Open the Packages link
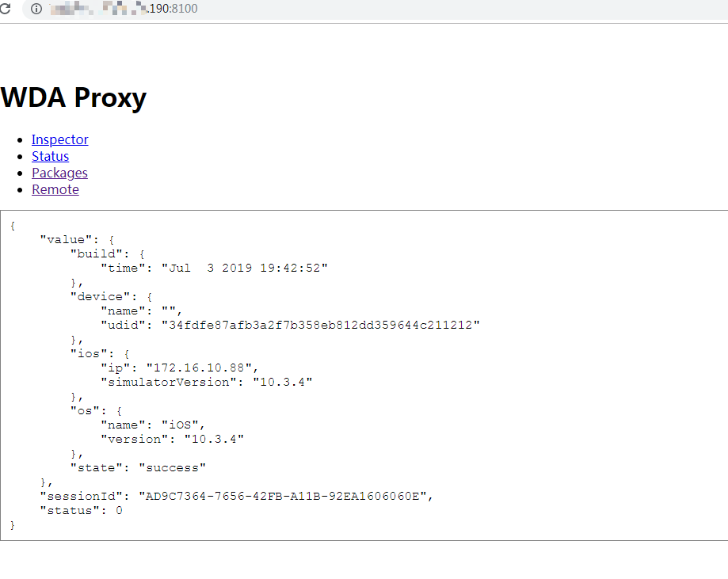The height and width of the screenshot is (579, 728). [x=59, y=173]
